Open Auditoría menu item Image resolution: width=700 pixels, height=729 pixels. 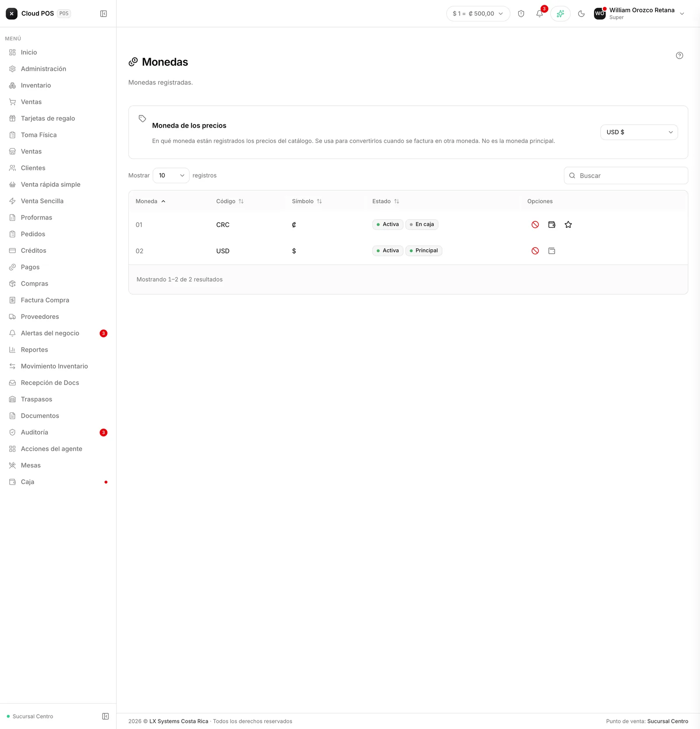click(x=58, y=432)
